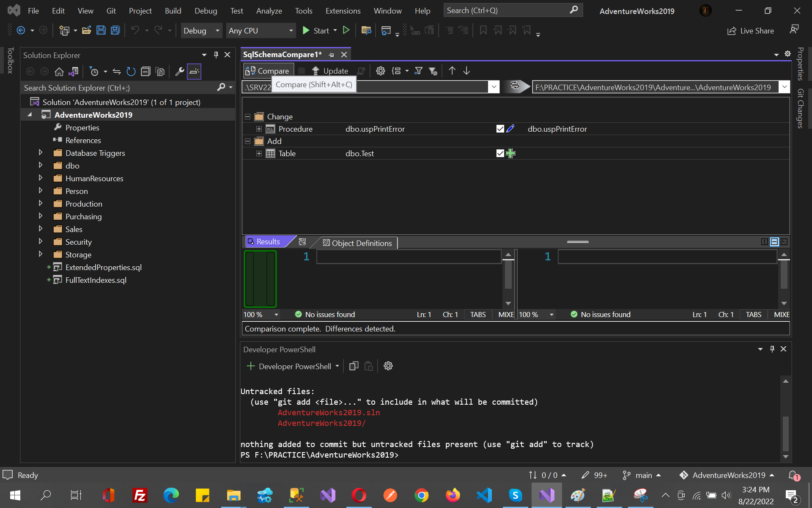This screenshot has height=508, width=812.
Task: Uncheck the dbo.uspPrintError procedure change
Action: tap(500, 129)
